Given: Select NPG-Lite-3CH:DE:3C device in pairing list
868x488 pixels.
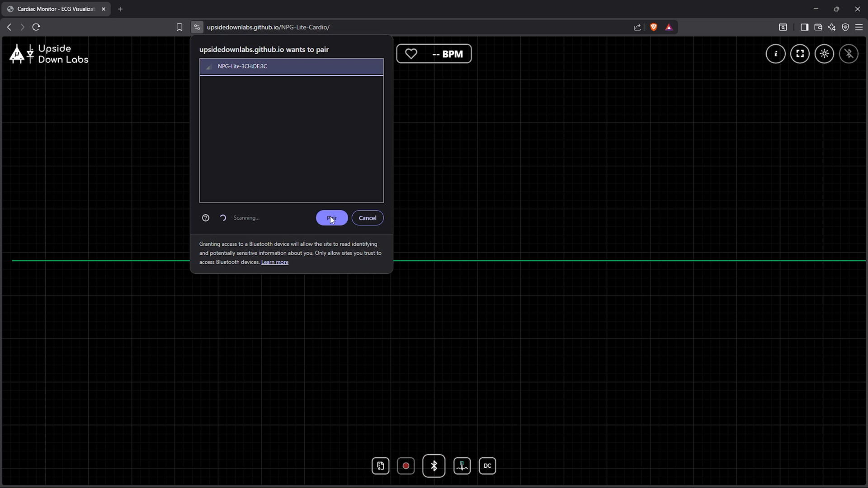Looking at the screenshot, I should [291, 66].
